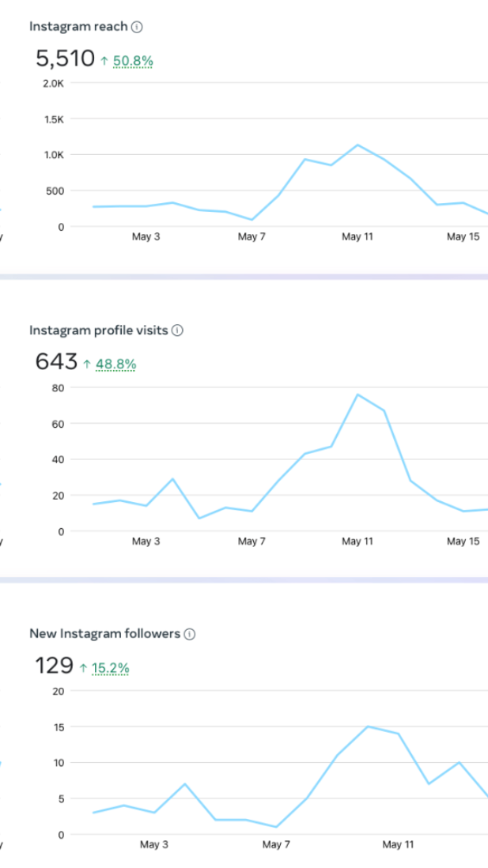Click the 5 axis label on followers chart
This screenshot has width=488, height=868.
pos(62,798)
